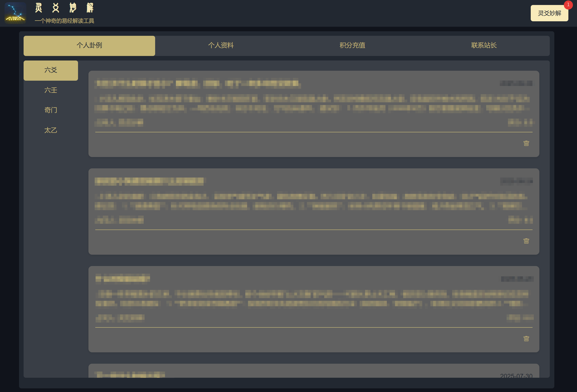Go to the 积分充值 tab
The image size is (577, 392).
352,46
